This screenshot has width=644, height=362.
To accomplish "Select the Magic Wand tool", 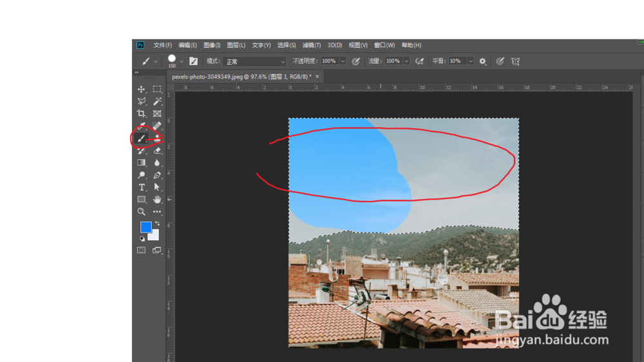I will pyautogui.click(x=157, y=102).
